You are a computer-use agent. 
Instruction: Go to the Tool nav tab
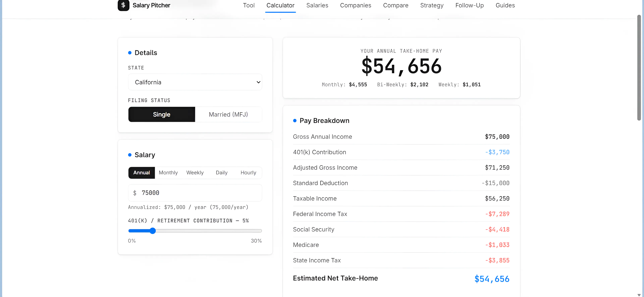(x=249, y=5)
